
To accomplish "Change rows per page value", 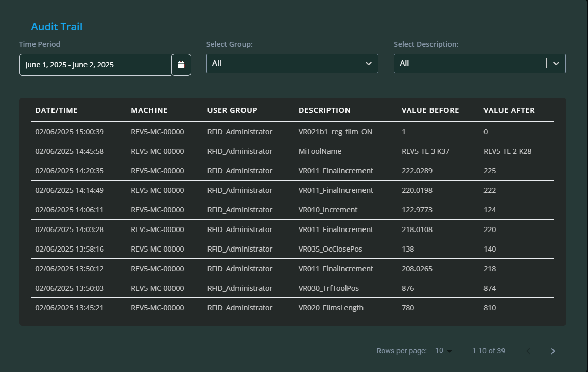I will [x=443, y=351].
